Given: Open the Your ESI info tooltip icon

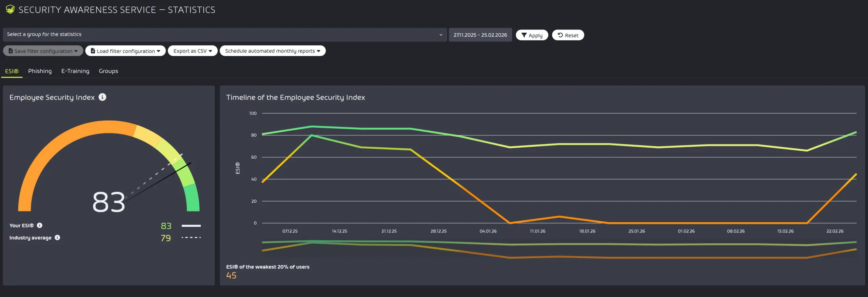Looking at the screenshot, I should point(40,225).
